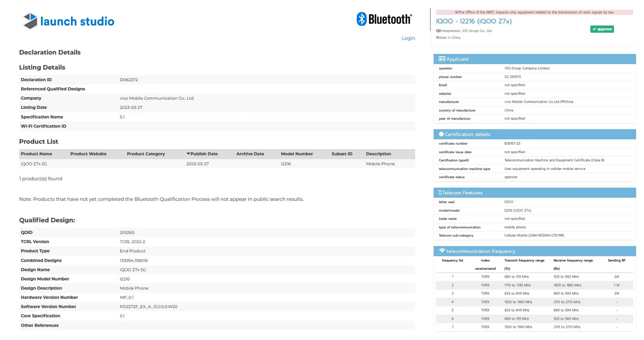This screenshot has width=644, height=340.
Task: Click frequency row 2 transmit 1710 to 1785 MHz
Action: [x=517, y=285]
